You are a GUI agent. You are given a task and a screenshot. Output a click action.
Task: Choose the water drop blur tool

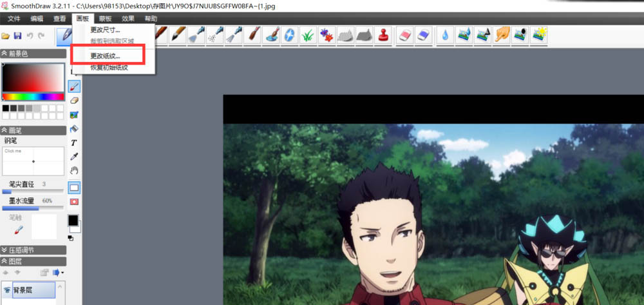click(x=445, y=35)
